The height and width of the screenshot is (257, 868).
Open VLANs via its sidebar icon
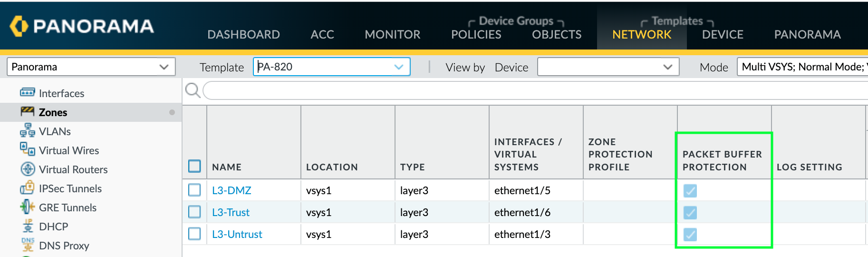point(27,130)
